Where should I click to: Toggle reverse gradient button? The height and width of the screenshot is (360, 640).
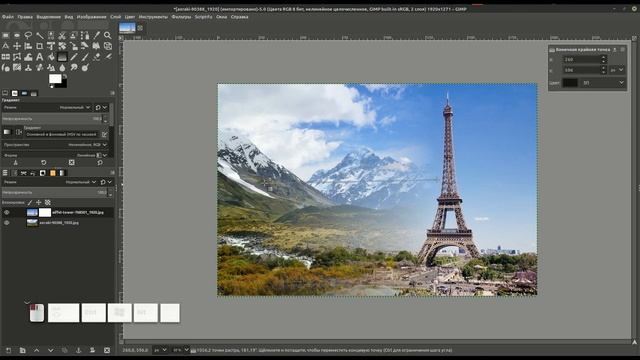click(x=19, y=132)
